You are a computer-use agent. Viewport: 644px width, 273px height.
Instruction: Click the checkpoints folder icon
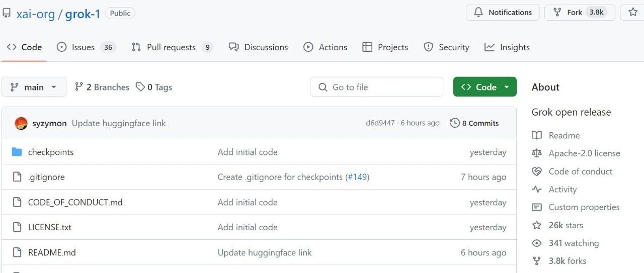pos(17,152)
